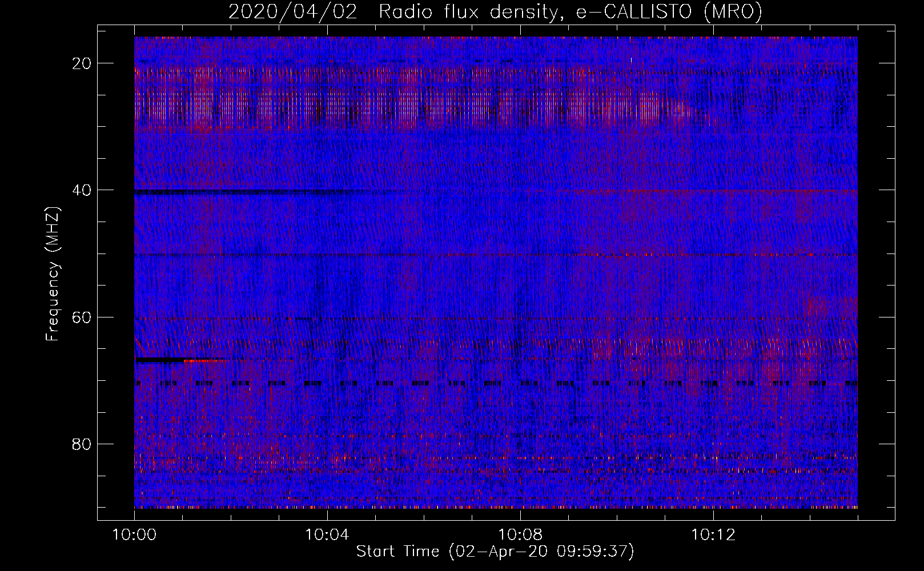
Task: Click the 10:12 time tick label
Action: (x=713, y=534)
